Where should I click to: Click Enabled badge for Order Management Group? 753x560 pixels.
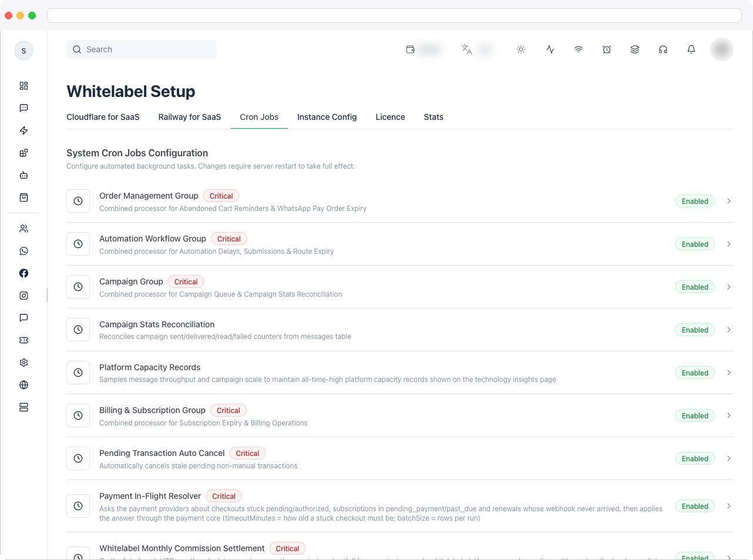click(695, 201)
